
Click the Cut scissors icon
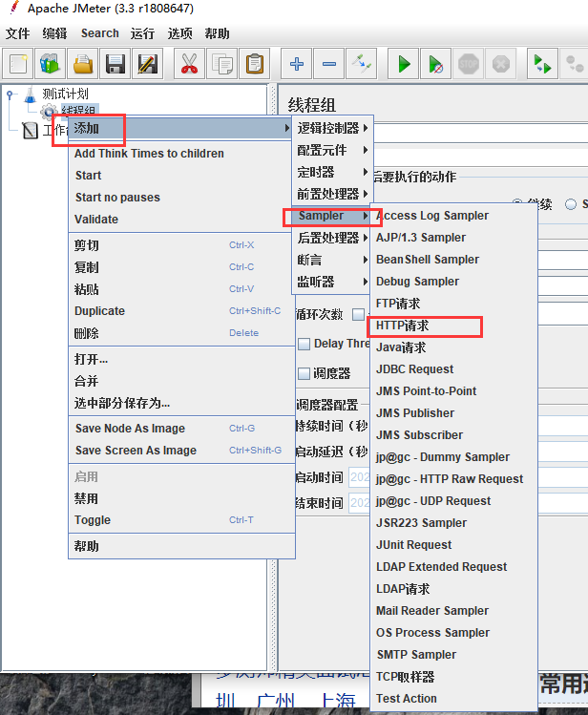(x=189, y=64)
